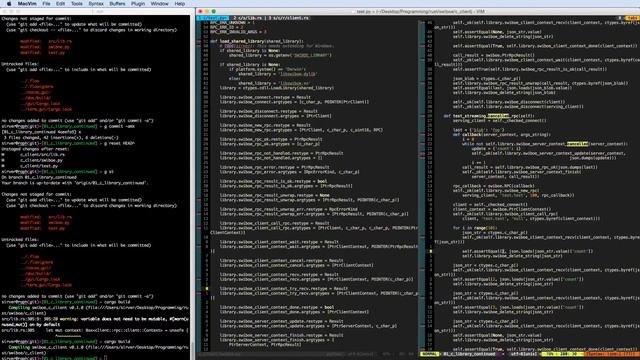Open the Syntax menu
Screen dimensions: 640x360
[x=96, y=4]
